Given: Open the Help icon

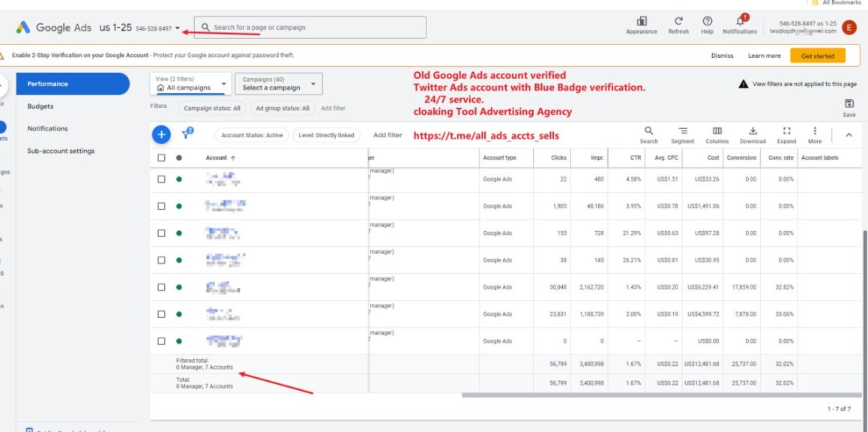Looking at the screenshot, I should (x=707, y=21).
